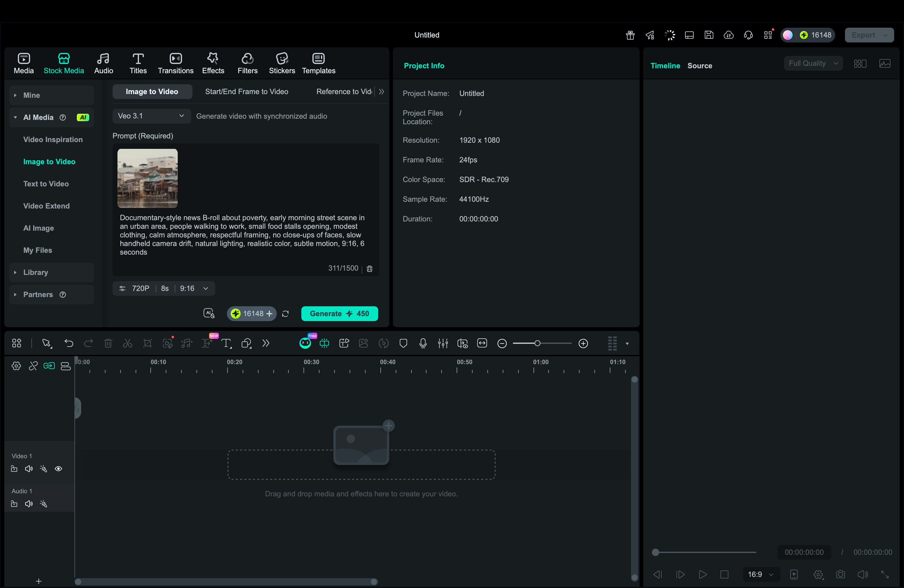Viewport: 904px width, 588px height.
Task: Click the Generate button for 450 credits
Action: click(339, 313)
